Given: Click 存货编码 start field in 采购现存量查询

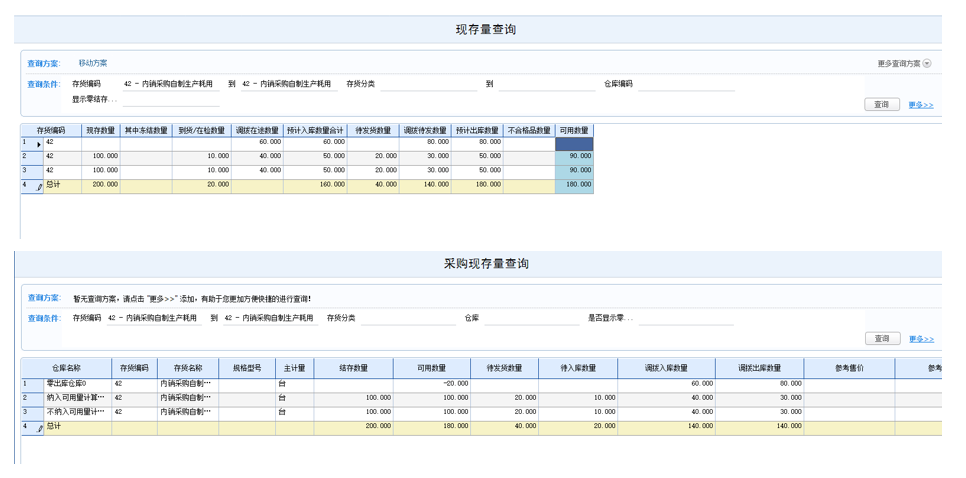Looking at the screenshot, I should [x=154, y=318].
